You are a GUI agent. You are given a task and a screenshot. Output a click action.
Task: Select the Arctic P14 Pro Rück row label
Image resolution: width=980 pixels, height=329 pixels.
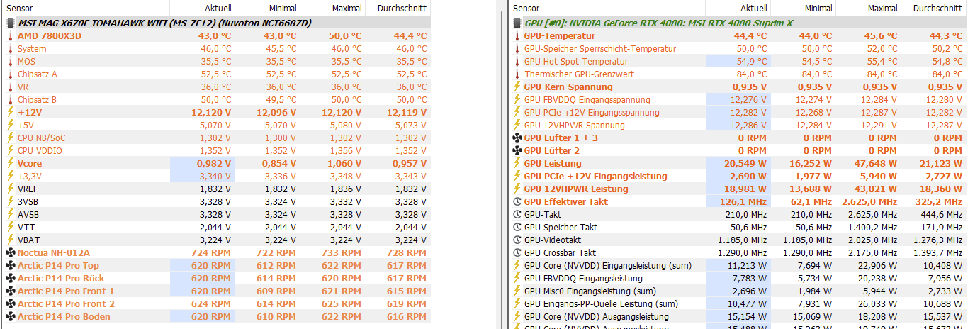point(61,278)
